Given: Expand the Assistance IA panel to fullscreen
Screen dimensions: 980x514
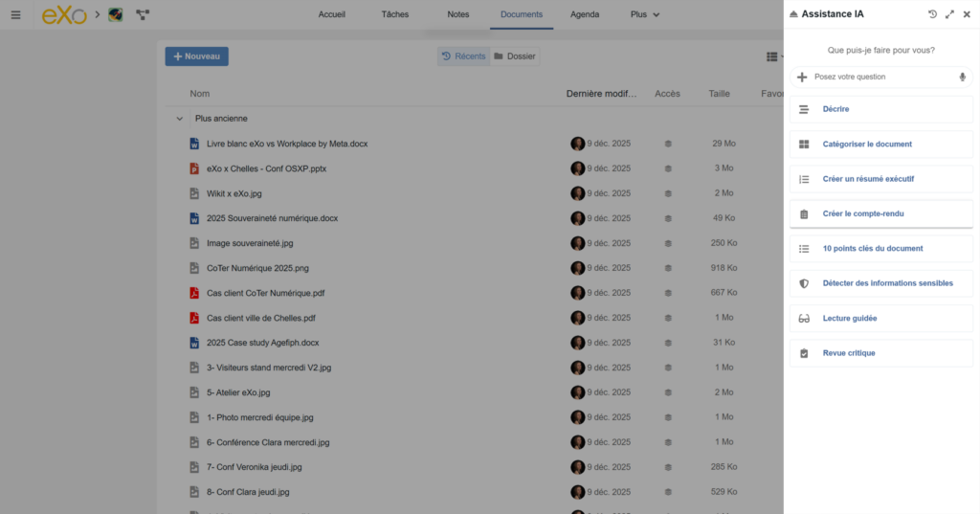Looking at the screenshot, I should pyautogui.click(x=949, y=14).
